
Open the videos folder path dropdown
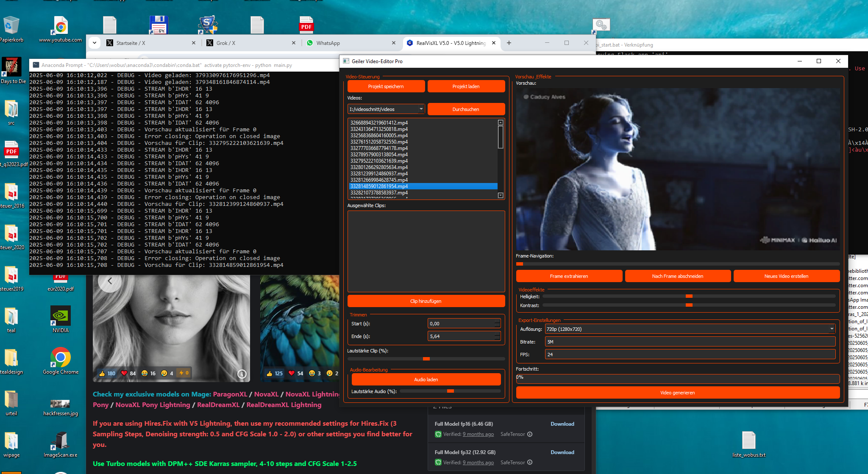click(421, 109)
